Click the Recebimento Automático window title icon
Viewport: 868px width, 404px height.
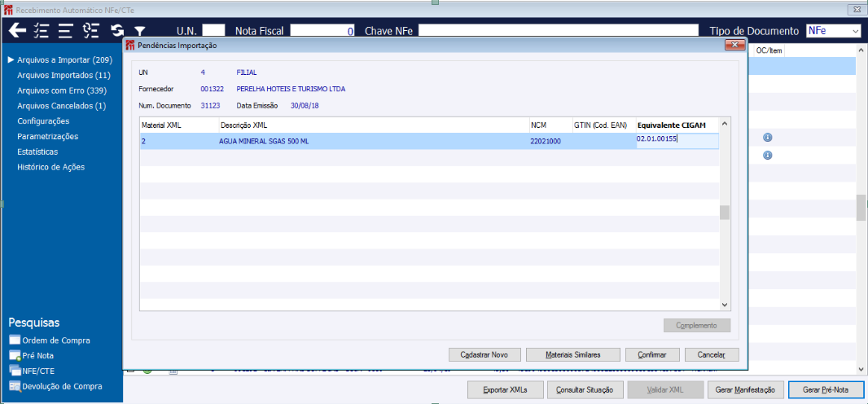(x=8, y=11)
